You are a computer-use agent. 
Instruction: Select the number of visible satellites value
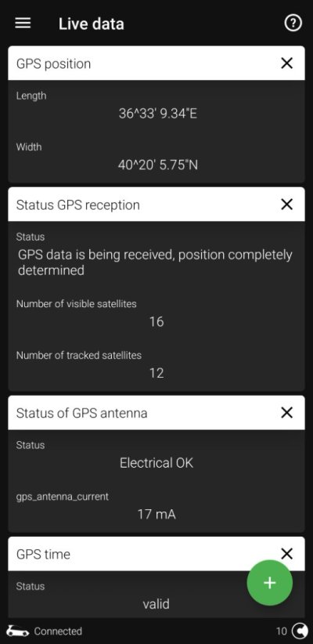point(156,321)
